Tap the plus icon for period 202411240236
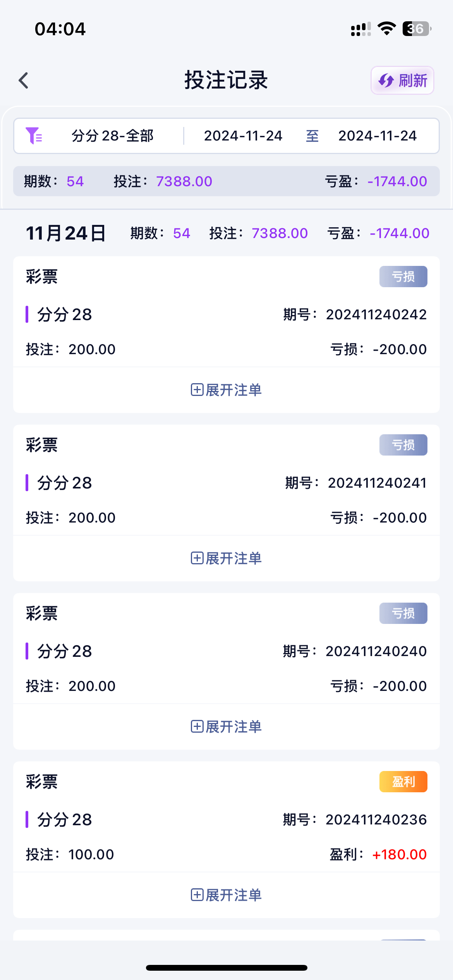The width and height of the screenshot is (453, 980). pos(197,895)
